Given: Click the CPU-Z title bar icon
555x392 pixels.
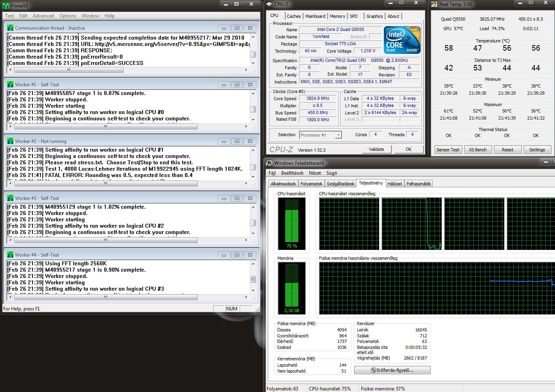Looking at the screenshot, I should pyautogui.click(x=269, y=4).
